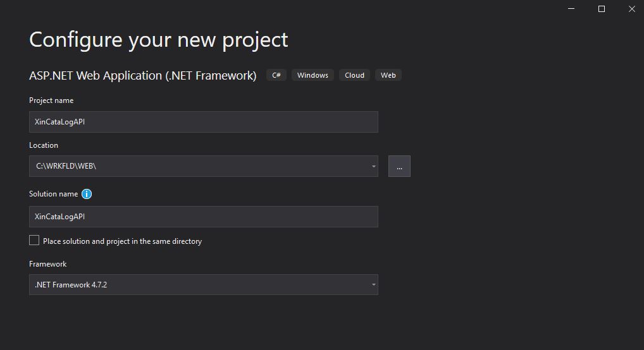Image resolution: width=644 pixels, height=350 pixels.
Task: Enable Place solution and project in same directory
Action: (34, 241)
